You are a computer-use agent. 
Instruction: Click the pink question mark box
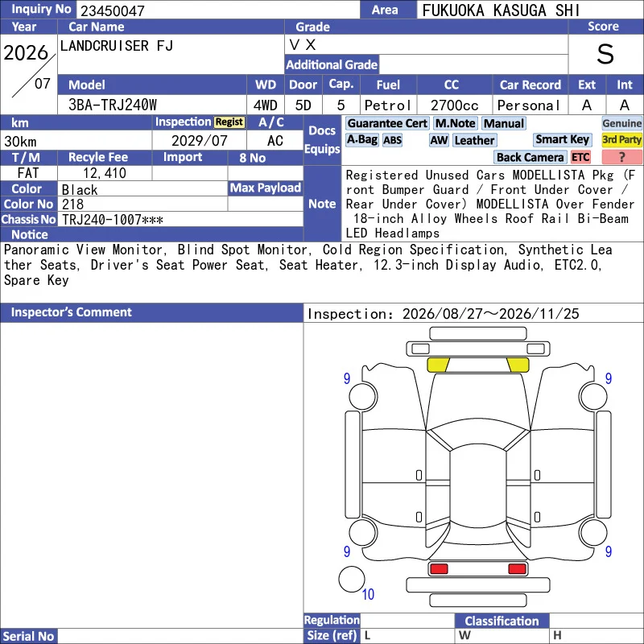click(621, 157)
